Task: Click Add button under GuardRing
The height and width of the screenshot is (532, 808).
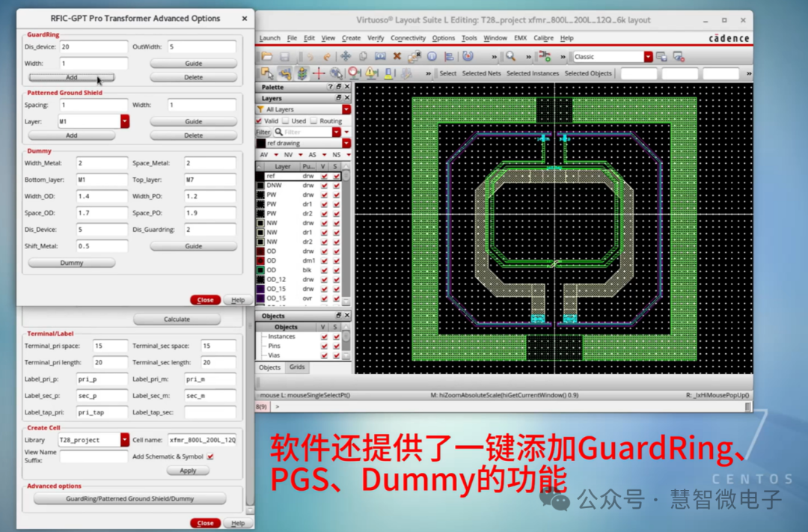Action: coord(71,77)
